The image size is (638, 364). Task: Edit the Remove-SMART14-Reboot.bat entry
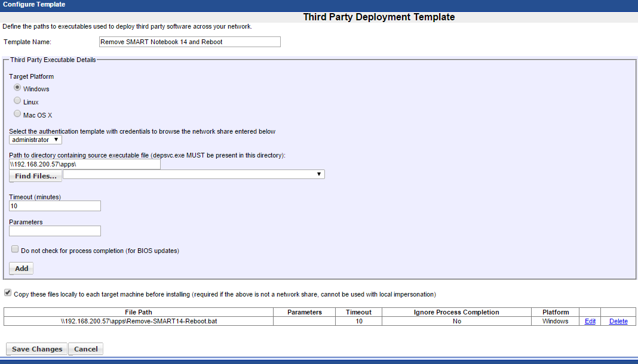[590, 321]
